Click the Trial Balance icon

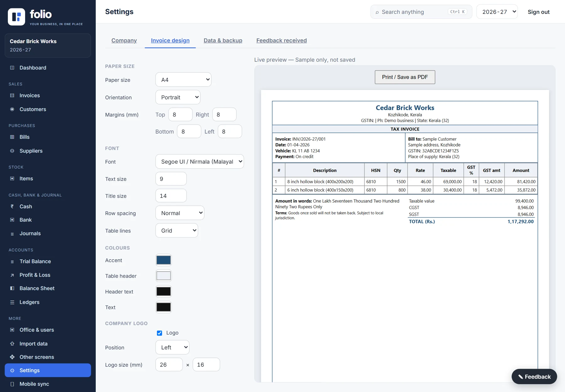(12, 262)
